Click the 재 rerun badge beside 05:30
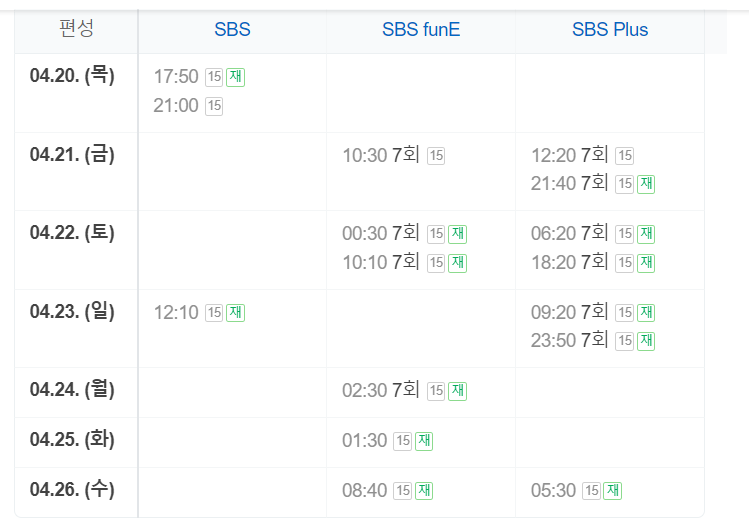Screen dimensions: 749x518 click(612, 491)
